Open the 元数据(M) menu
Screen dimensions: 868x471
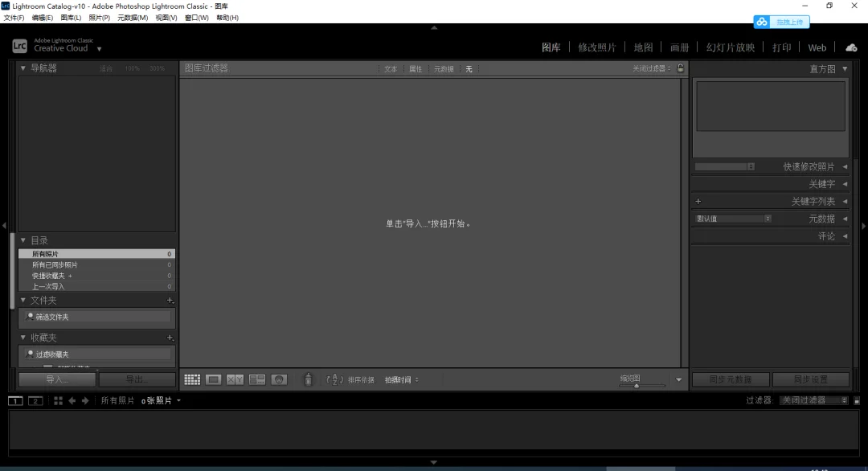click(x=133, y=18)
